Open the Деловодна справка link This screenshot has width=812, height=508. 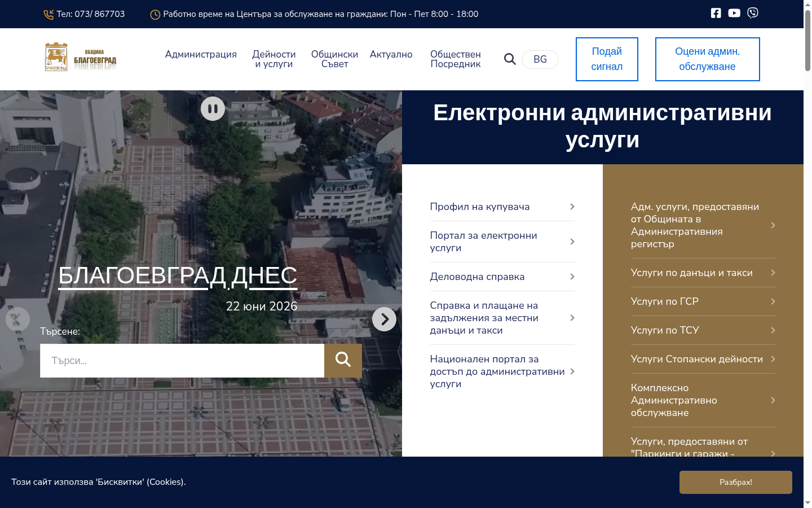click(x=502, y=277)
